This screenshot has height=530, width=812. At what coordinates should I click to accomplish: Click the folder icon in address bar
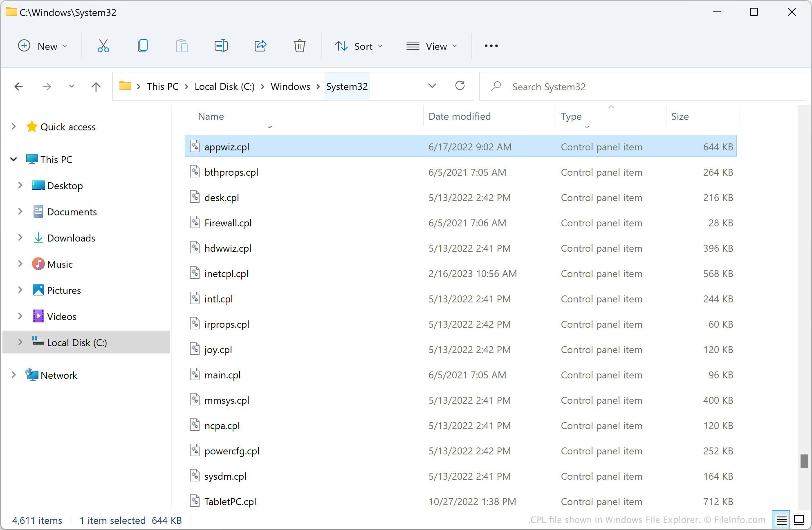pos(125,86)
